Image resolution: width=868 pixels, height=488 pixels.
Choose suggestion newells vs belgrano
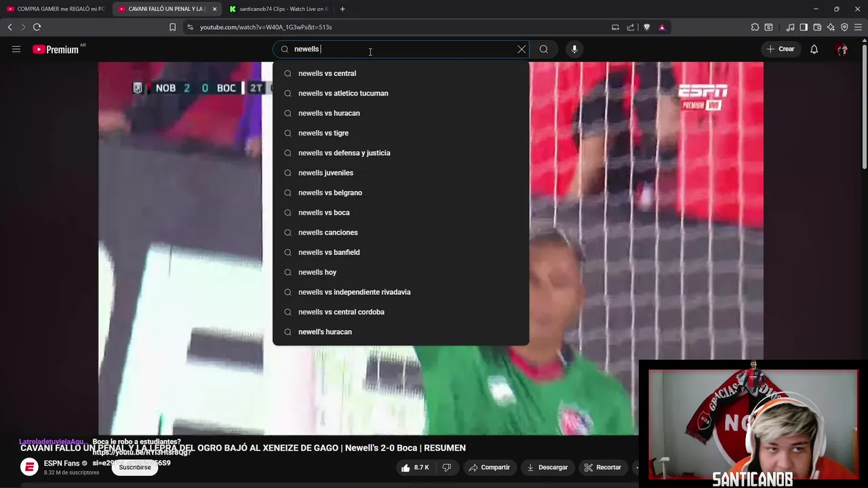(x=401, y=192)
